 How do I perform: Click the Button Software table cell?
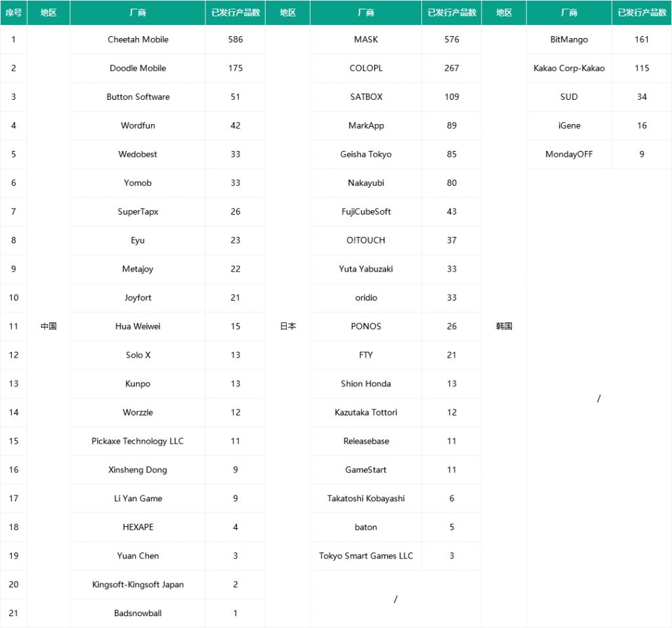[x=138, y=96]
